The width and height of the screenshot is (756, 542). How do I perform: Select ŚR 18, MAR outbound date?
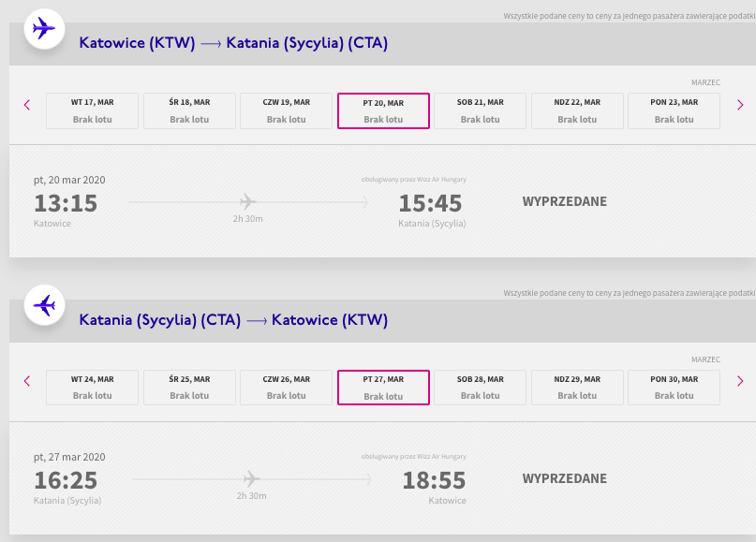(x=189, y=110)
